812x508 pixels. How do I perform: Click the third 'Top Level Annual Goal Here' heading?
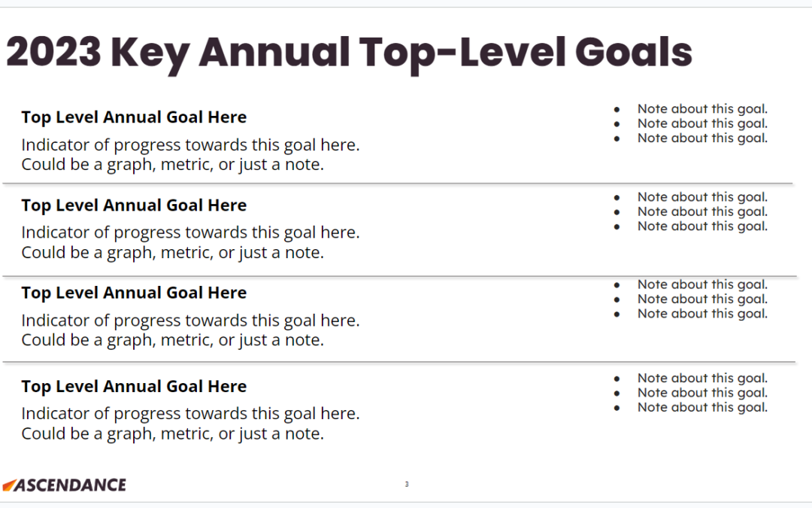point(134,293)
